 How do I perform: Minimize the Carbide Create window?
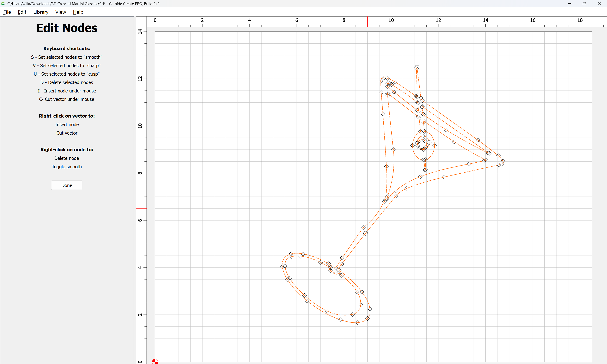570,4
